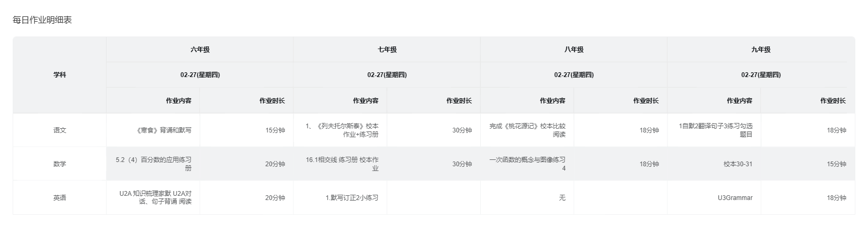Click the 一次函数的概念与图像练习 cell

(527, 164)
